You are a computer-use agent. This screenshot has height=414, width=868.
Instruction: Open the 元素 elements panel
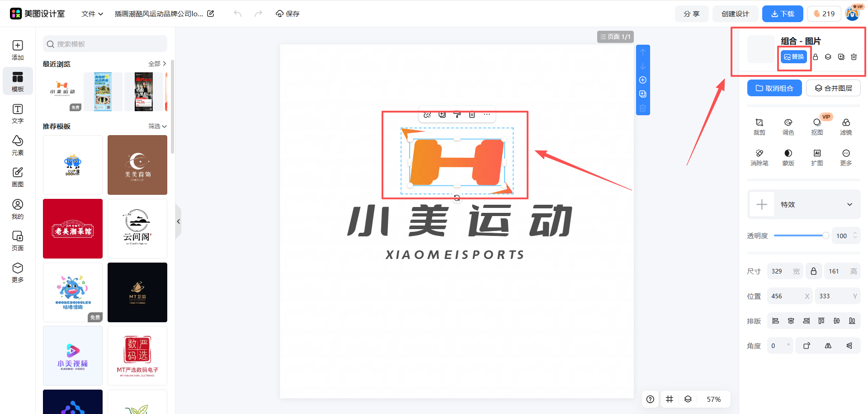tap(18, 145)
